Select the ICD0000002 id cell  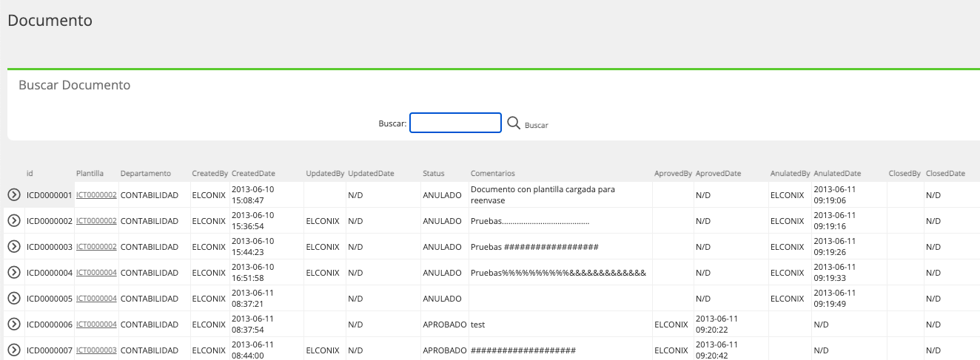pyautogui.click(x=50, y=221)
